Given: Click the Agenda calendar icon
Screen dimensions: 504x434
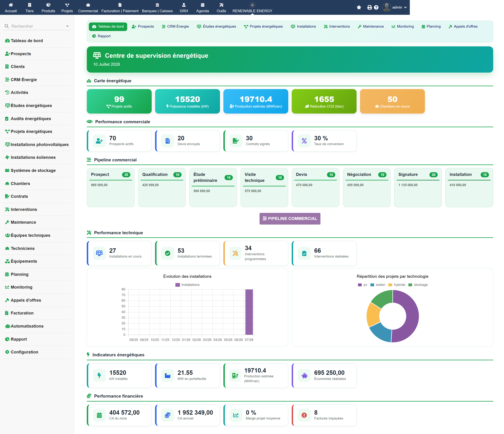Looking at the screenshot, I should click(202, 5).
